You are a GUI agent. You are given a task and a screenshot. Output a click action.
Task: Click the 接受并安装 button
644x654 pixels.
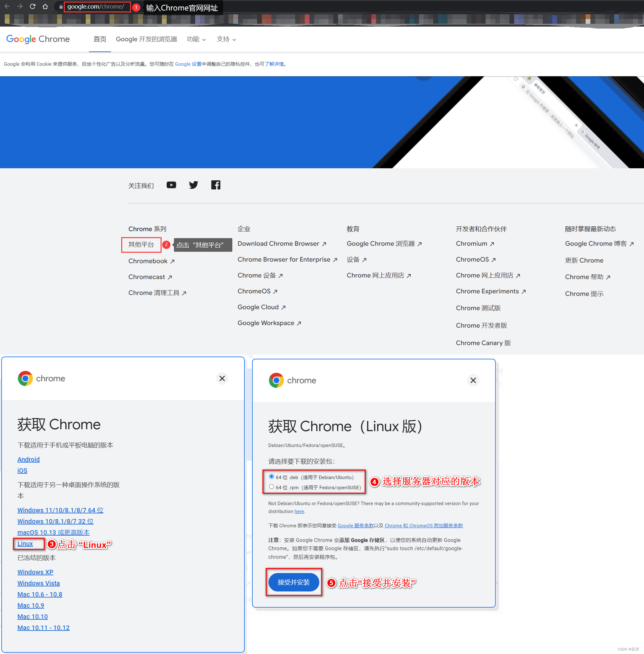pyautogui.click(x=294, y=582)
